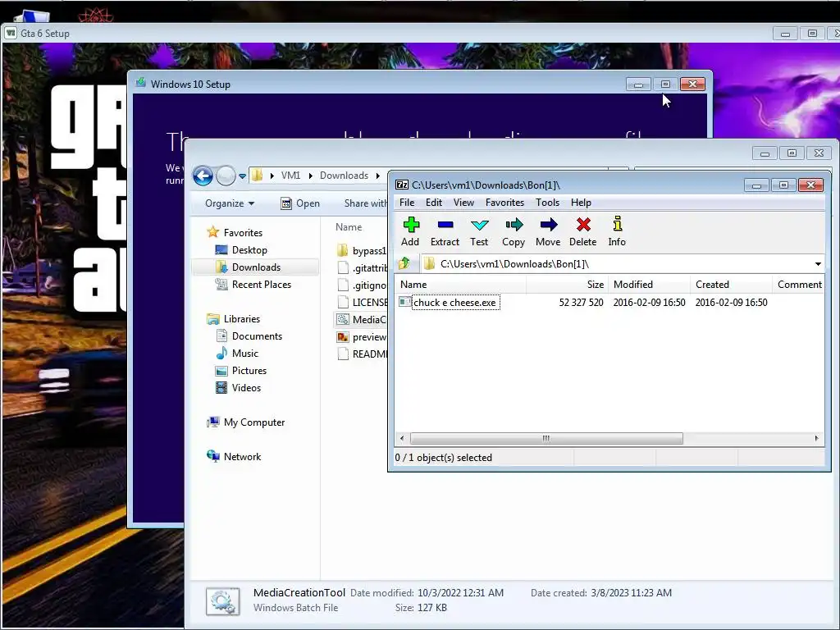This screenshot has height=630, width=840.
Task: Open the View menu in 7-Zip
Action: pyautogui.click(x=463, y=203)
